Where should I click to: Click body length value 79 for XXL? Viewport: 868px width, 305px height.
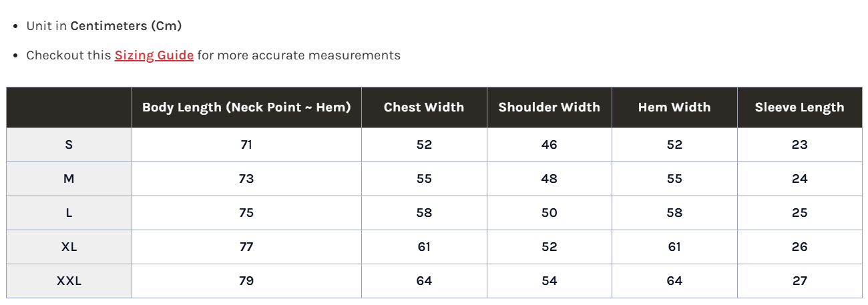point(246,281)
